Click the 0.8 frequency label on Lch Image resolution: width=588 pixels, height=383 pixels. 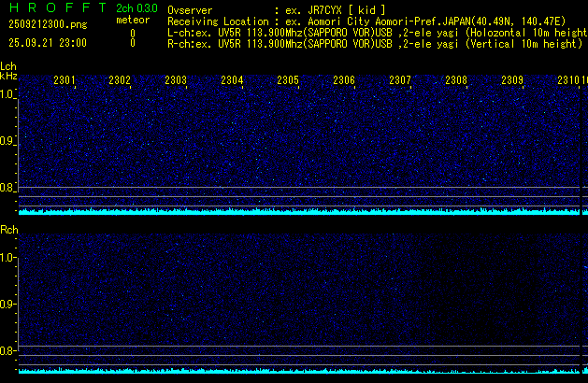7,188
